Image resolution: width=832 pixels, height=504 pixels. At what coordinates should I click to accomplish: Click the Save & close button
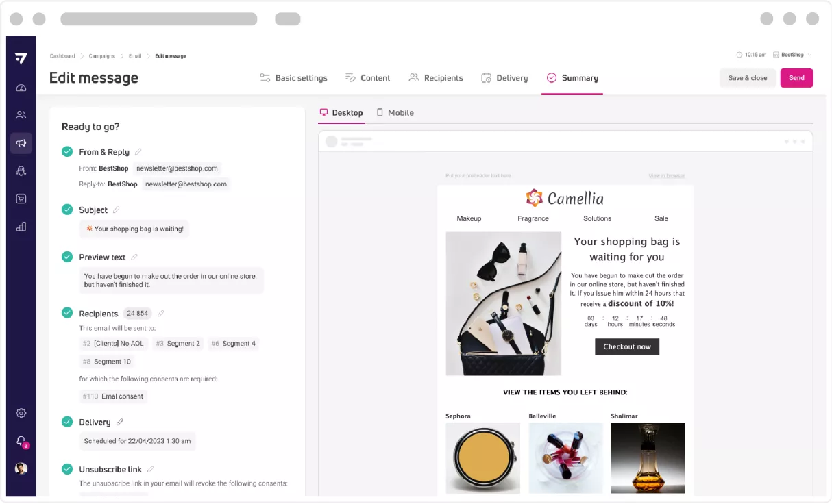click(747, 78)
